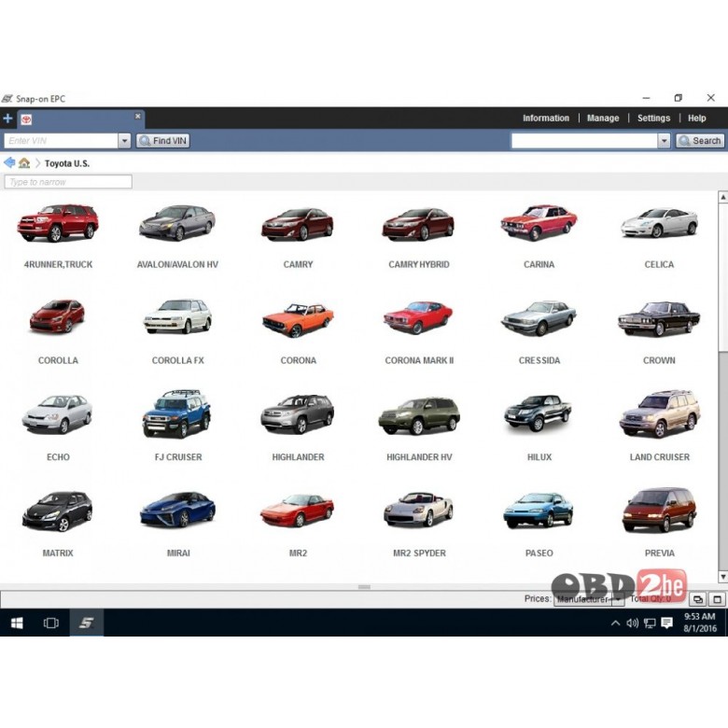This screenshot has width=728, height=728.
Task: Open the CELICA model
Action: coord(659,223)
